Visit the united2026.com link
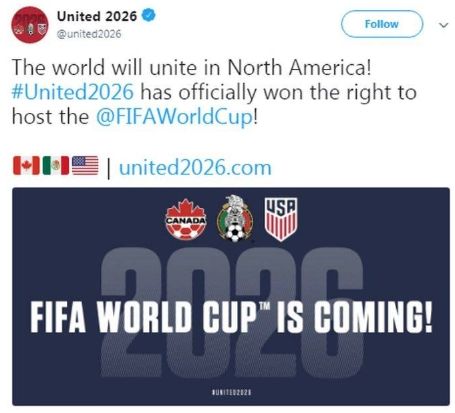This screenshot has height=413, width=455. [x=195, y=168]
